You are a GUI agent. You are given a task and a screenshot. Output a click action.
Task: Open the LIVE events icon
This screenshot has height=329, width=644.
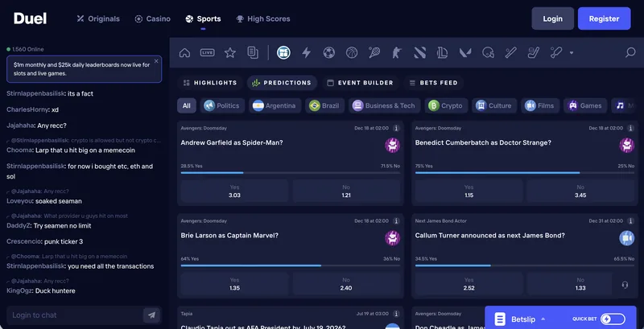208,52
